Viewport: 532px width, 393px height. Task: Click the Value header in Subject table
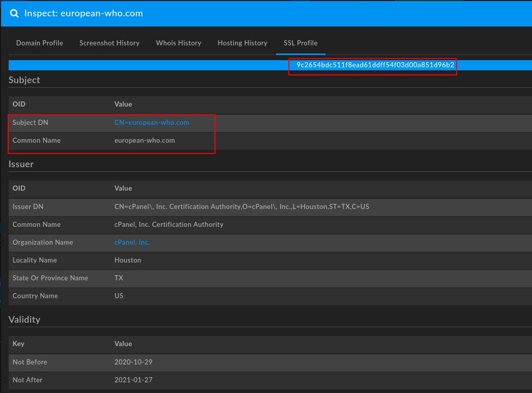click(x=123, y=104)
